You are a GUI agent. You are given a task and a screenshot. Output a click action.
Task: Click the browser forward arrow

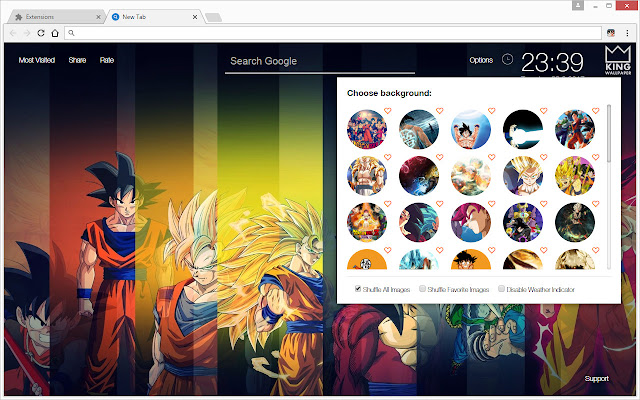27,33
